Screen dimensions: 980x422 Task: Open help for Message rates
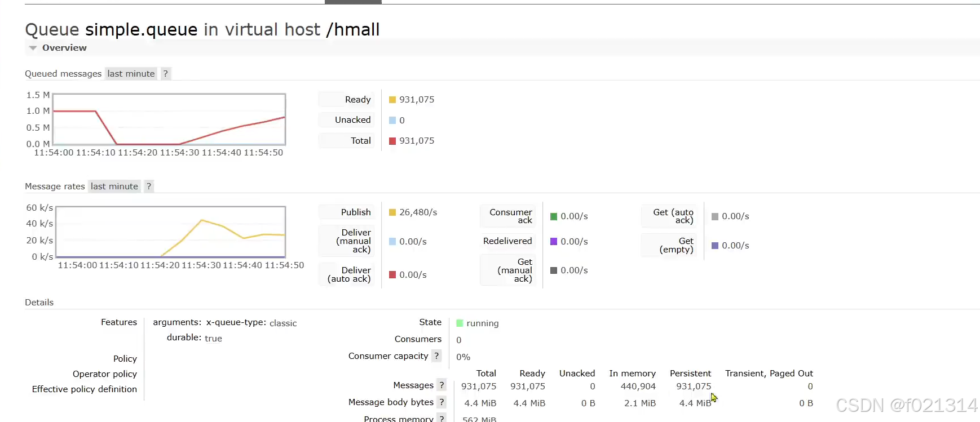[149, 186]
